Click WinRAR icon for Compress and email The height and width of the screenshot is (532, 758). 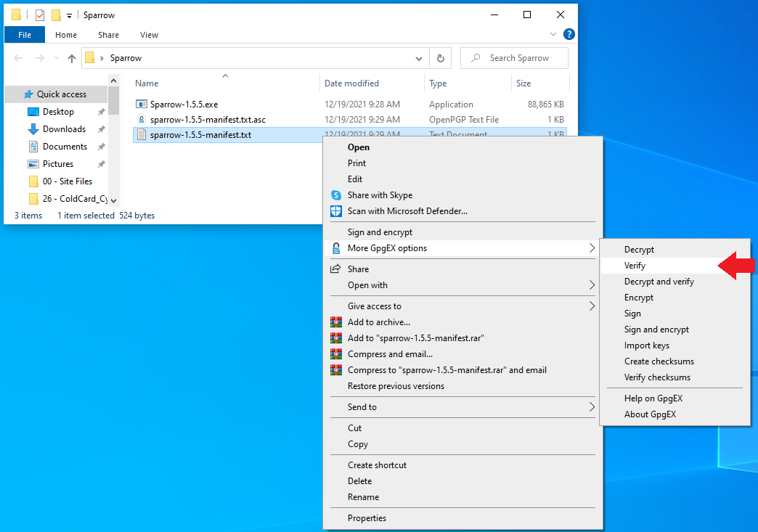[x=335, y=353]
